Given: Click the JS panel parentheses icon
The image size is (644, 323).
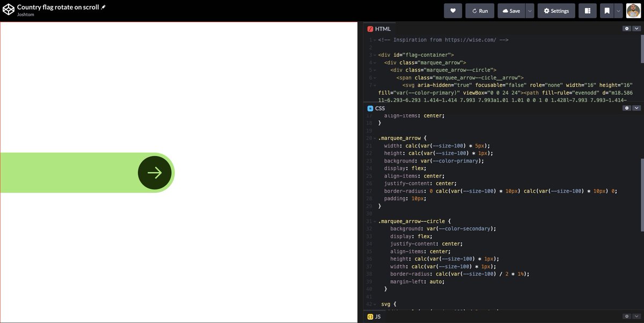Looking at the screenshot, I should click(370, 317).
